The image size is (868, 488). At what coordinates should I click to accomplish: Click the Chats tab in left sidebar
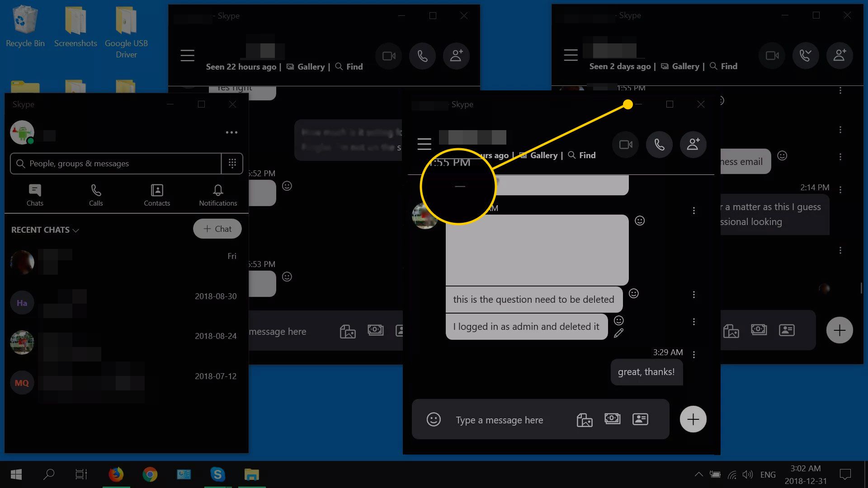pos(34,195)
